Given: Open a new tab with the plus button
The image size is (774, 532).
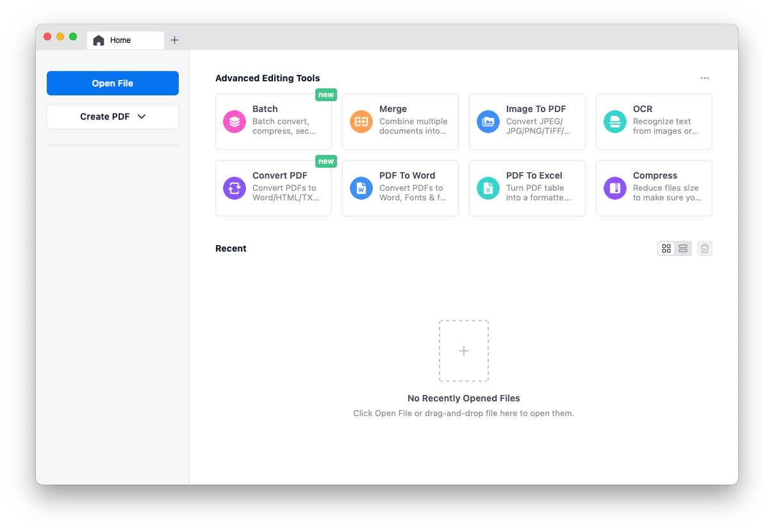Looking at the screenshot, I should pyautogui.click(x=174, y=40).
